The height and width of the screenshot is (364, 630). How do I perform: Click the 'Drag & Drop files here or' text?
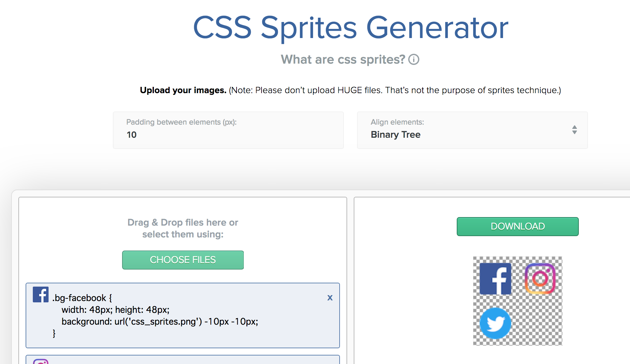pos(183,222)
